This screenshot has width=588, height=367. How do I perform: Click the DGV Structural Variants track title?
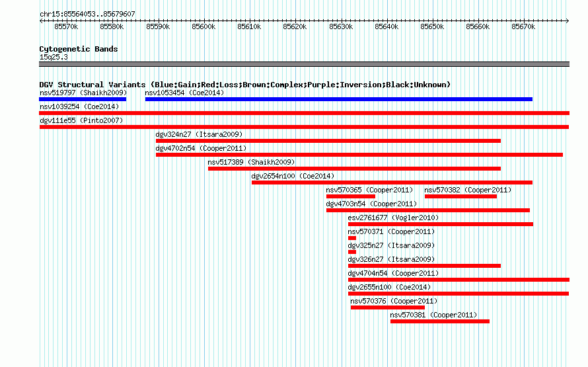pos(244,85)
